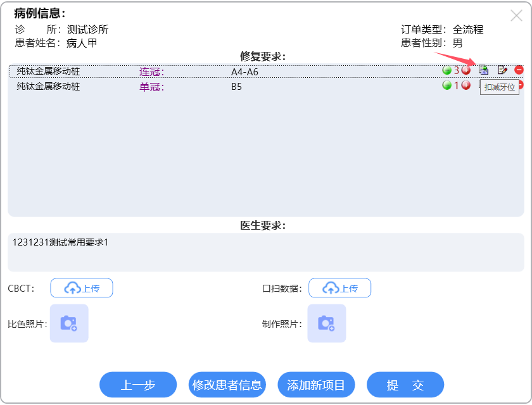Upload a CBCT file
532x405 pixels.
(x=82, y=288)
